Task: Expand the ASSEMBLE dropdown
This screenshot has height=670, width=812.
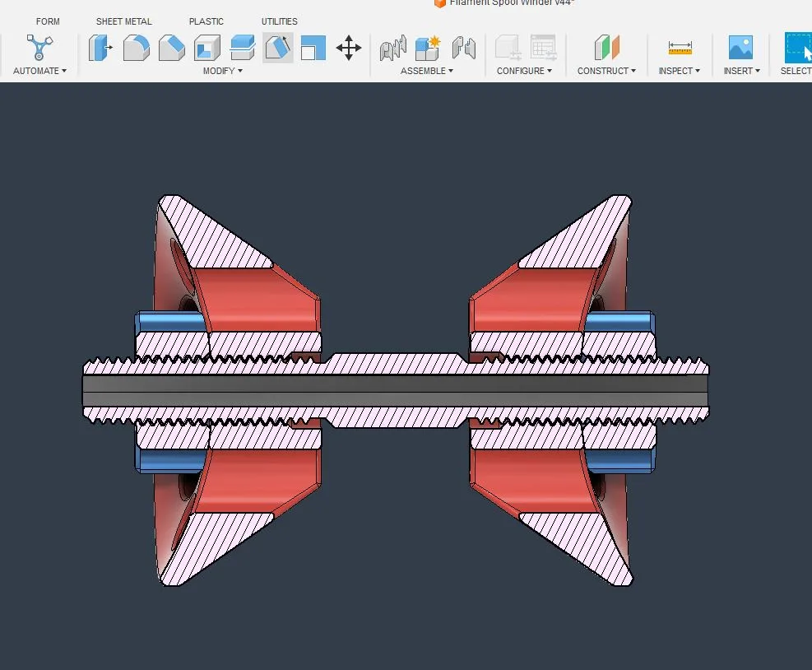Action: 427,71
